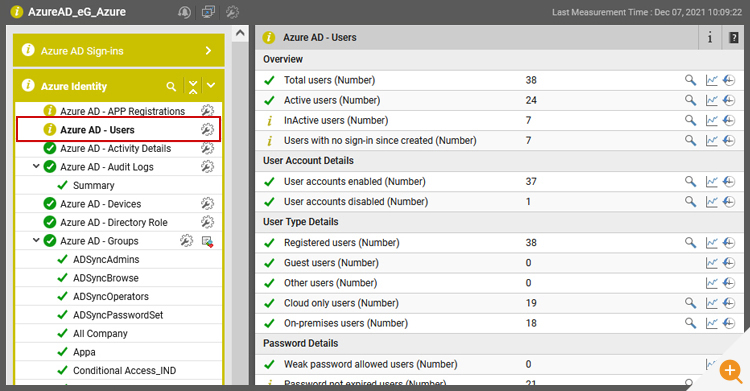Click the monitors icon in the header
Viewport: 750px width, 391px height.
coord(208,12)
